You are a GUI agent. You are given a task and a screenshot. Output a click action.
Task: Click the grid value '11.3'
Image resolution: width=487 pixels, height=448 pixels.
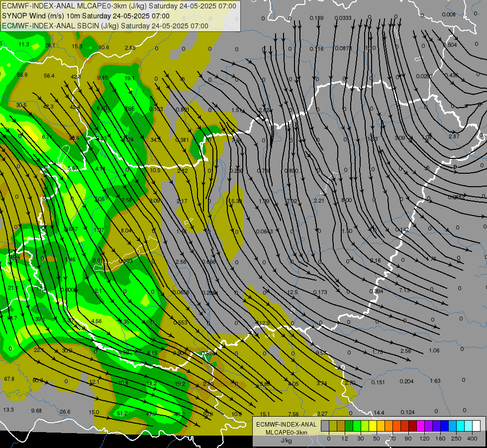point(24,44)
